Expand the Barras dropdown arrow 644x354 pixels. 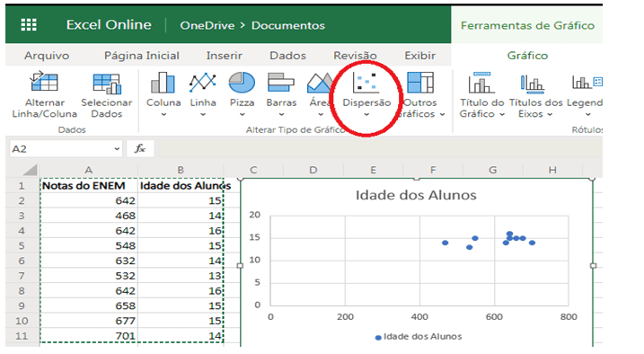tap(281, 115)
